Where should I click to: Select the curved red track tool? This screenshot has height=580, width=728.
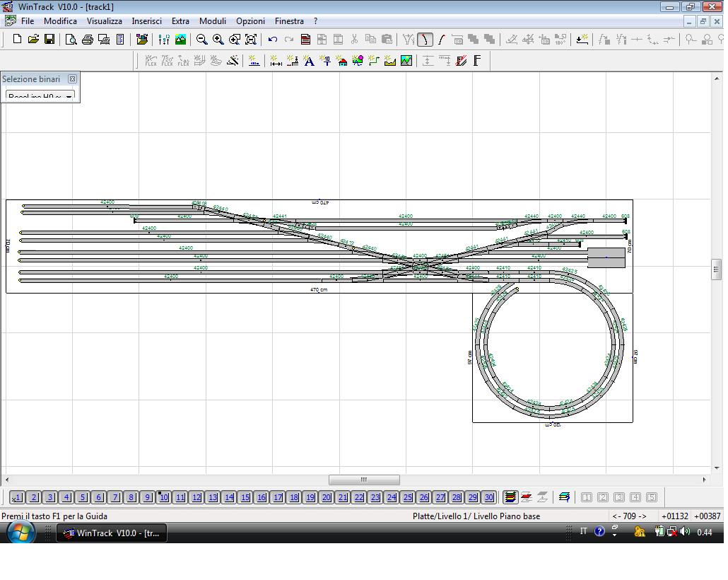coord(425,40)
